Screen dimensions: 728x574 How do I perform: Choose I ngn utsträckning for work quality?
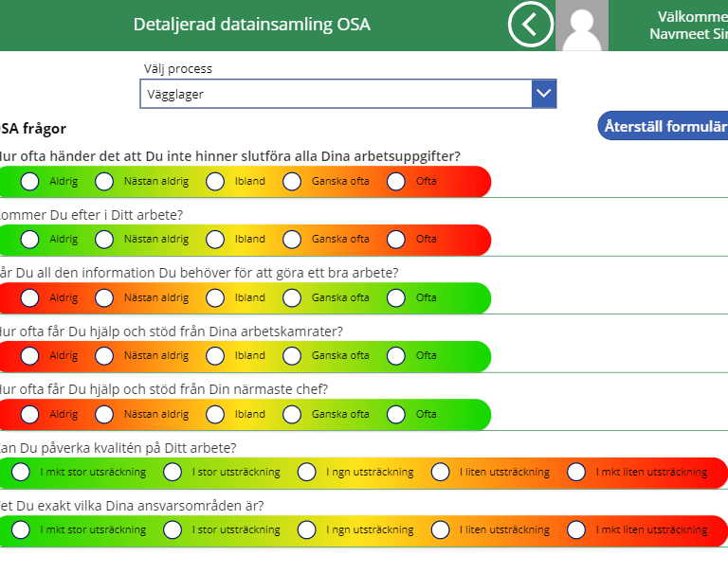coord(307,472)
